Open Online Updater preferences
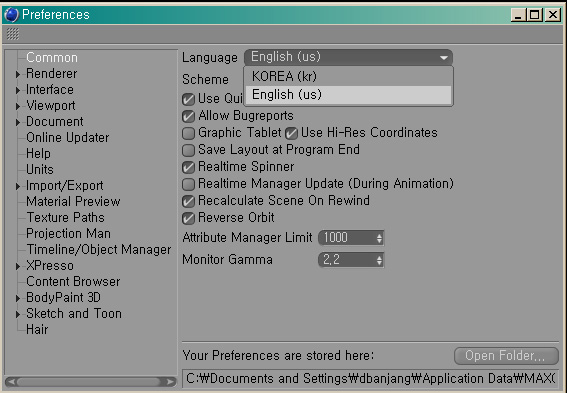Screen dimensions: 567x393 point(68,138)
